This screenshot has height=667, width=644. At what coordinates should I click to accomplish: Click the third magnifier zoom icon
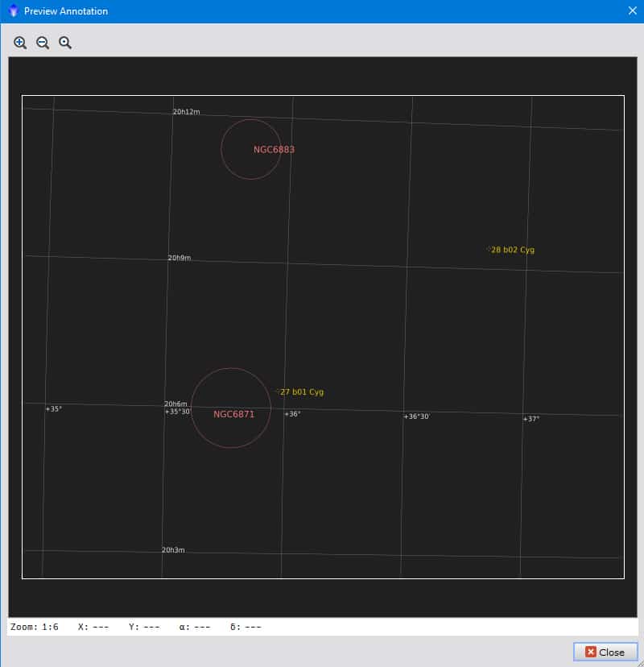pos(65,43)
